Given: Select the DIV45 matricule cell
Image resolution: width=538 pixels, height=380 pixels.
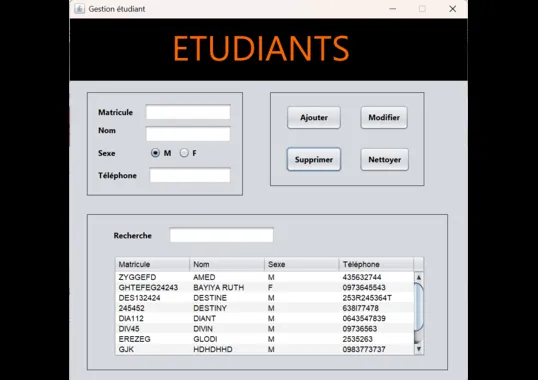Looking at the screenshot, I should point(152,329).
